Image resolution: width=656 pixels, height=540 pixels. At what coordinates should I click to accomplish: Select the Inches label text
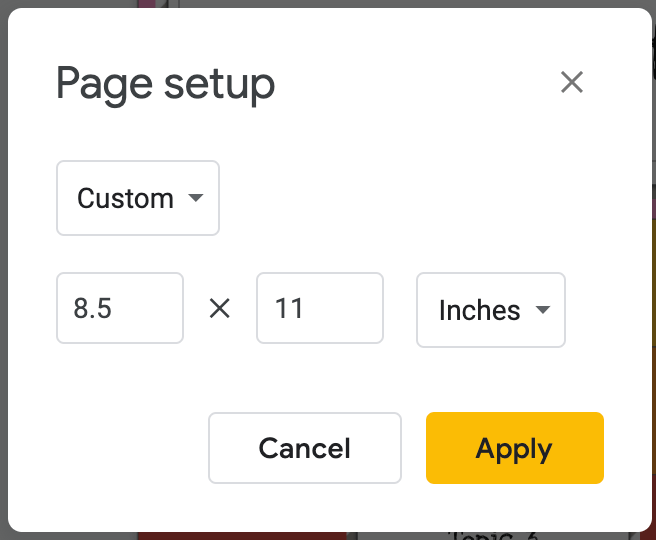(479, 310)
